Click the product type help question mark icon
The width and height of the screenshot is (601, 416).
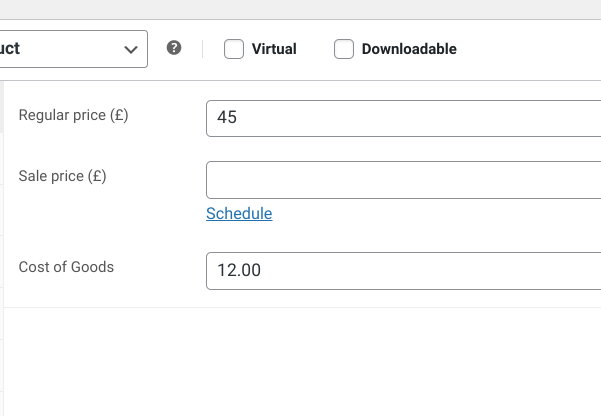[174, 48]
